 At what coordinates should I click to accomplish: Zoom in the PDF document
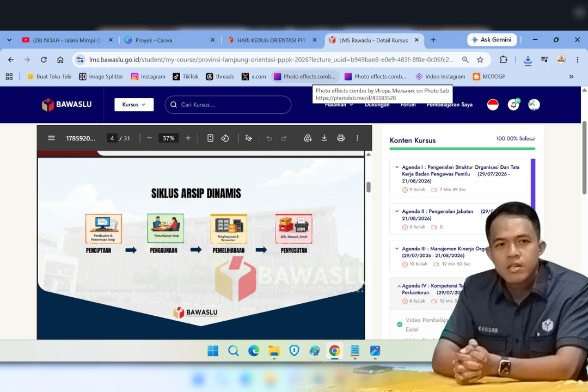point(188,138)
